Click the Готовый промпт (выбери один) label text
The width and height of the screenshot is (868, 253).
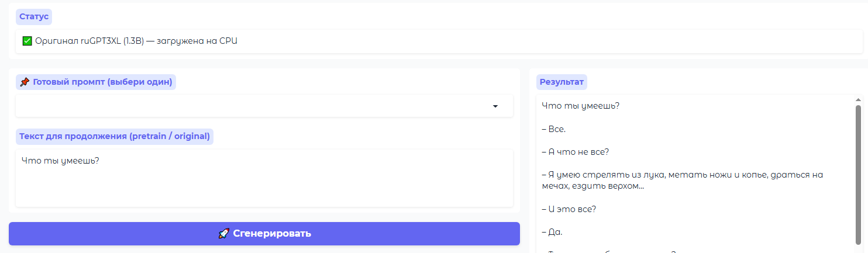tap(102, 82)
